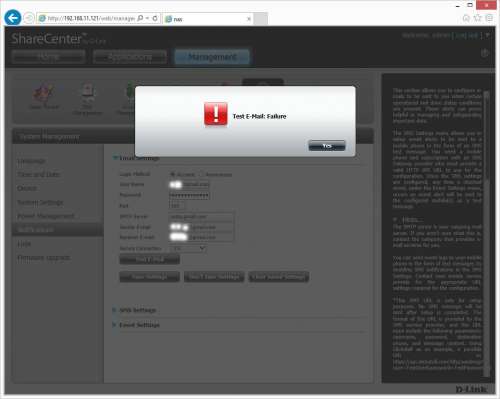
Task: Open browser Favorites star icon
Action: coord(478,18)
